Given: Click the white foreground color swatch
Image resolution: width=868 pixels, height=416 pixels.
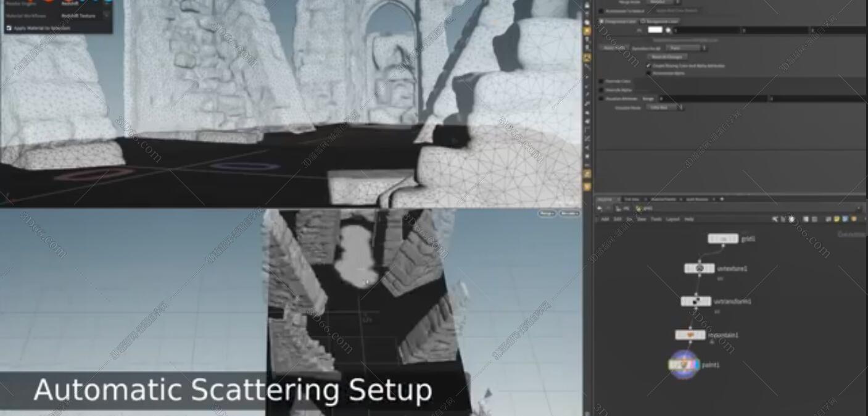Looking at the screenshot, I should (x=655, y=30).
